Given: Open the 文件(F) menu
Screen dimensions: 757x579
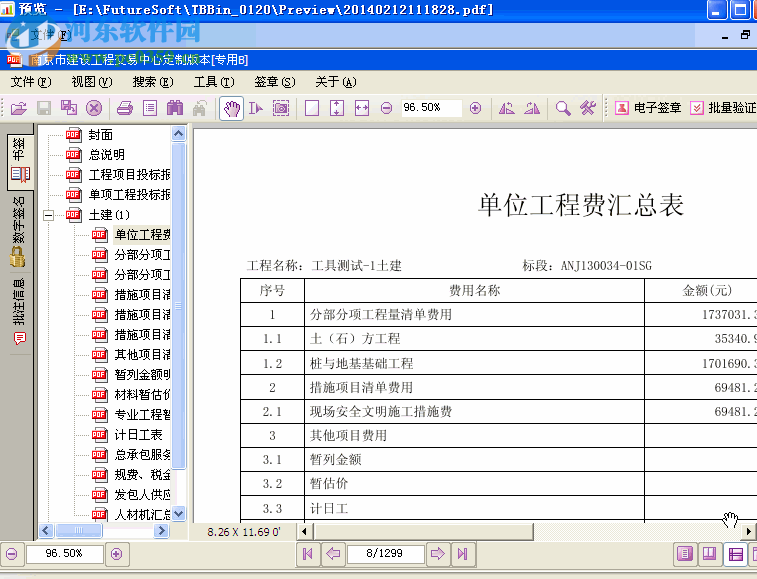Looking at the screenshot, I should (31, 82).
